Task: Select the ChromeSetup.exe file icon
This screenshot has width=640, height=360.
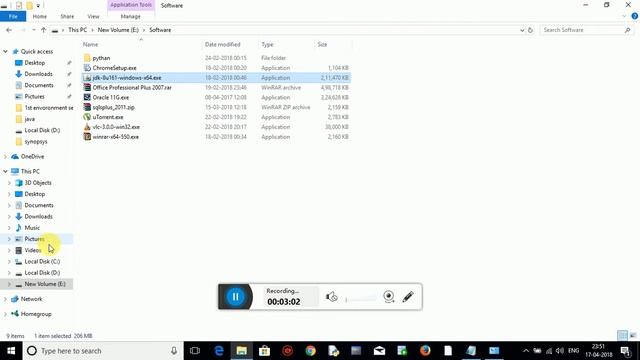Action: pyautogui.click(x=87, y=68)
